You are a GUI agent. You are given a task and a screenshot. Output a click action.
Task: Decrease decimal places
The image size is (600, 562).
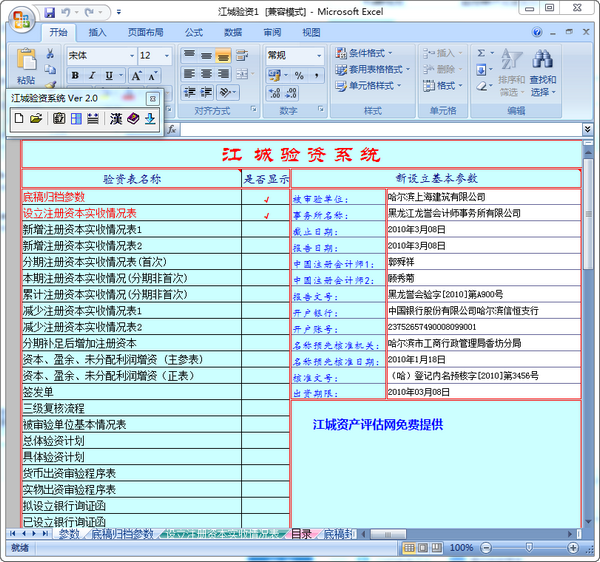[291, 93]
